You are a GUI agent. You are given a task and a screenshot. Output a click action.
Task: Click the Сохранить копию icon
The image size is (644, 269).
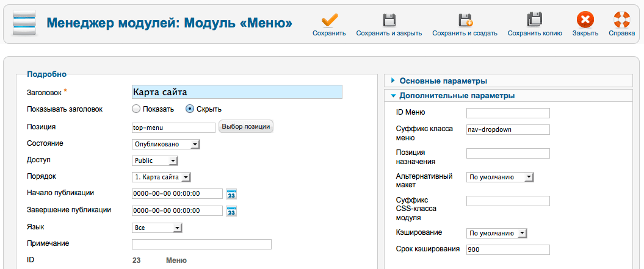[535, 20]
